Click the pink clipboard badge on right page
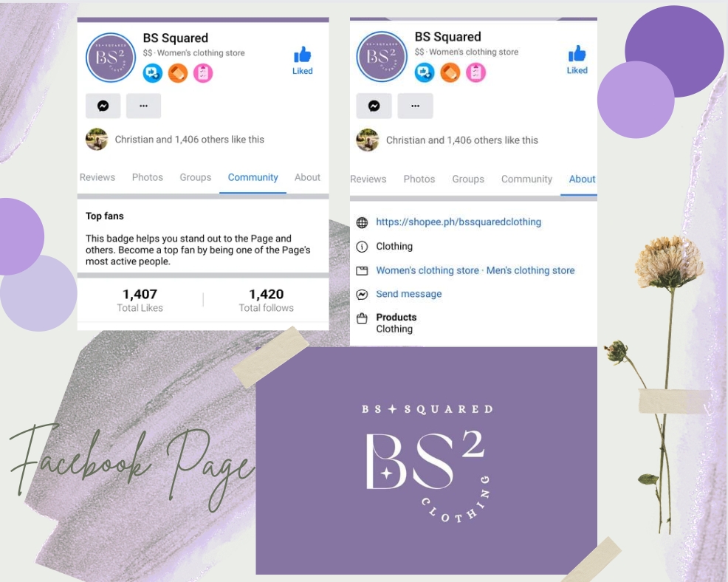728x582 pixels. coord(475,72)
